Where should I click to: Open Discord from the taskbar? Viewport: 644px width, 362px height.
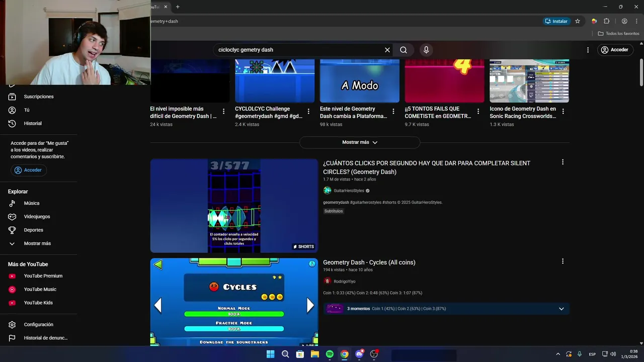pyautogui.click(x=359, y=354)
